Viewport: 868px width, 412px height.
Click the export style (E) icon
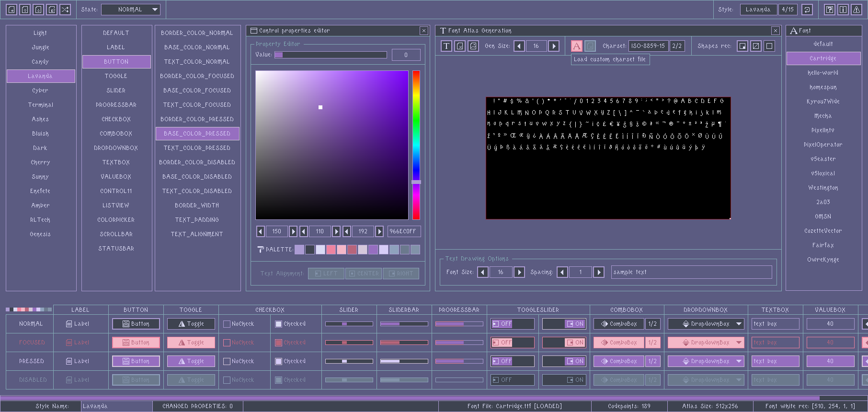click(x=52, y=10)
